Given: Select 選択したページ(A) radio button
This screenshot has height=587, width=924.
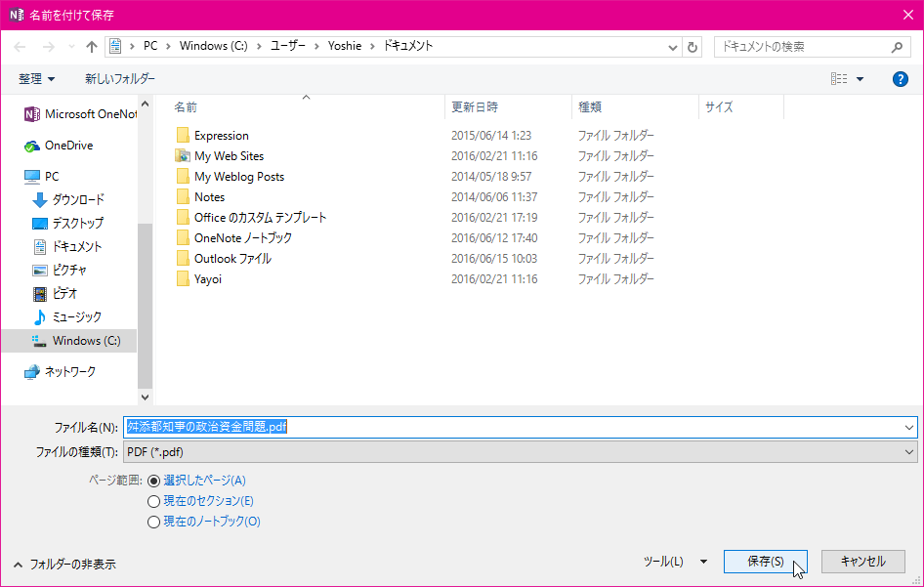Looking at the screenshot, I should 153,481.
